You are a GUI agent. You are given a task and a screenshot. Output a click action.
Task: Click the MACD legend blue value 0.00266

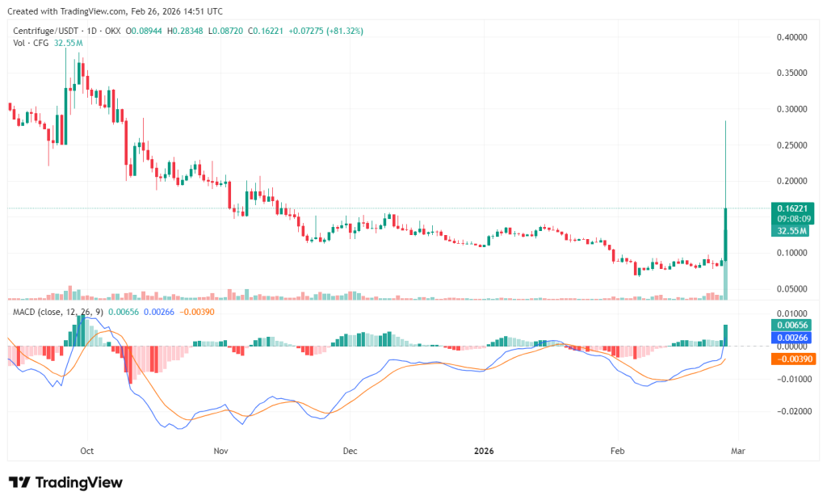coord(159,312)
